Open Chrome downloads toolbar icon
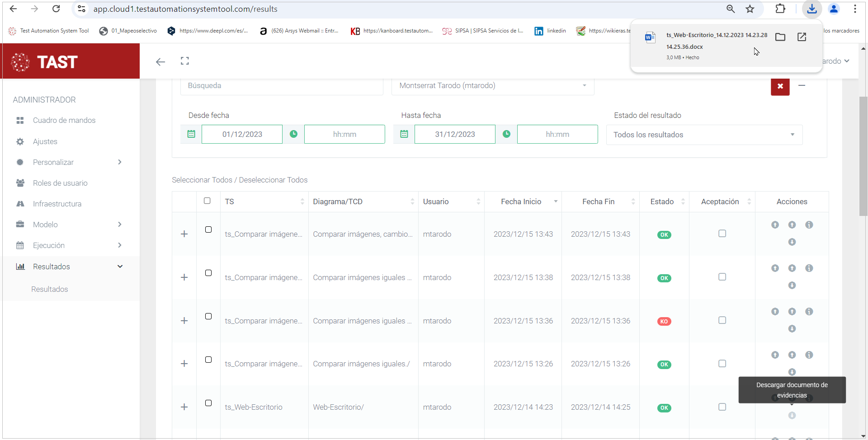 (812, 9)
